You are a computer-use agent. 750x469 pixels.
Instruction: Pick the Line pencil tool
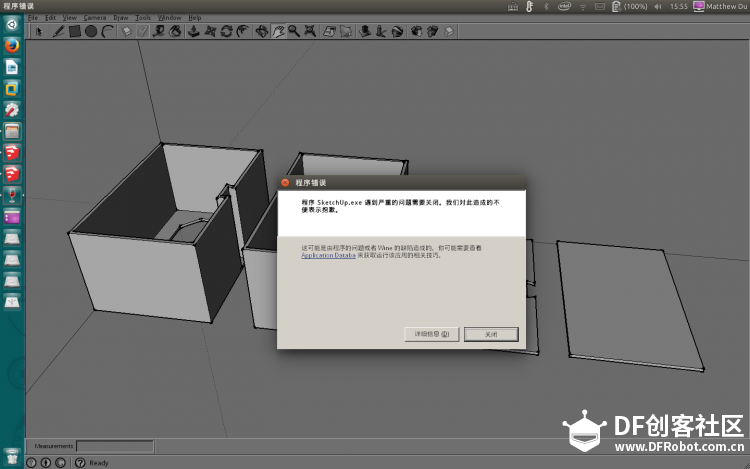[58, 32]
